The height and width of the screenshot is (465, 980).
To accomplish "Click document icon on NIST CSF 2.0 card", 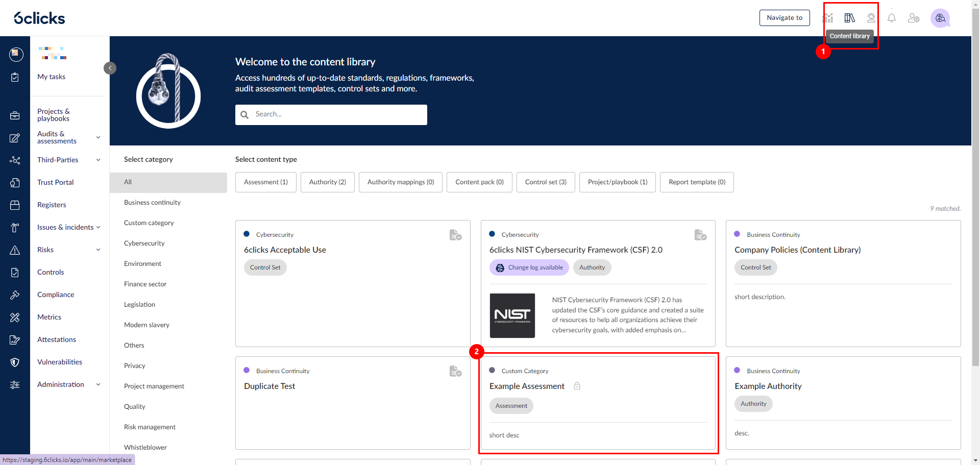I will click(700, 235).
